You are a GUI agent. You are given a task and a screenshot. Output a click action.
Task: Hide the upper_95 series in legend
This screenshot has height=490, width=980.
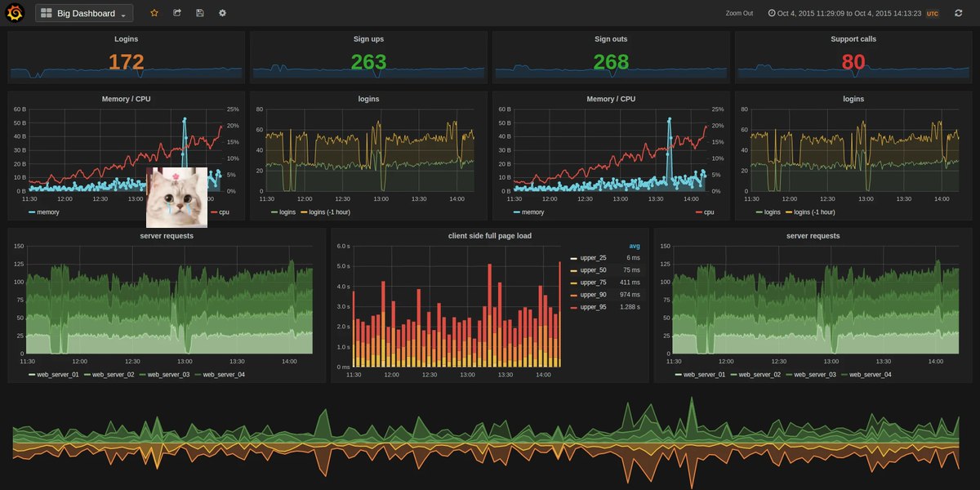pyautogui.click(x=592, y=307)
